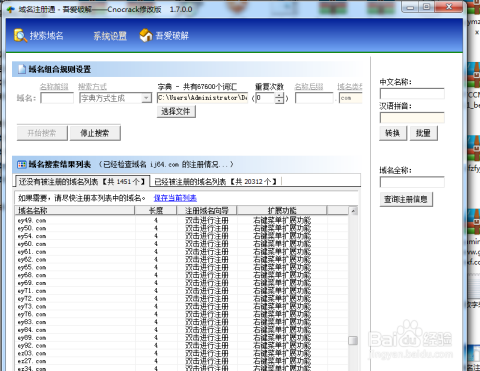Click the 开始搜索 button
This screenshot has height=371, width=480.
point(42,133)
